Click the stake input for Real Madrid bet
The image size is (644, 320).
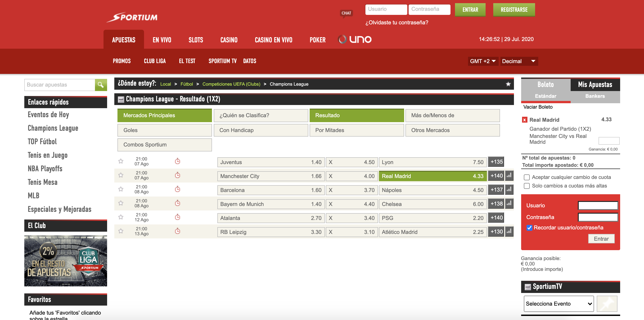[609, 141]
